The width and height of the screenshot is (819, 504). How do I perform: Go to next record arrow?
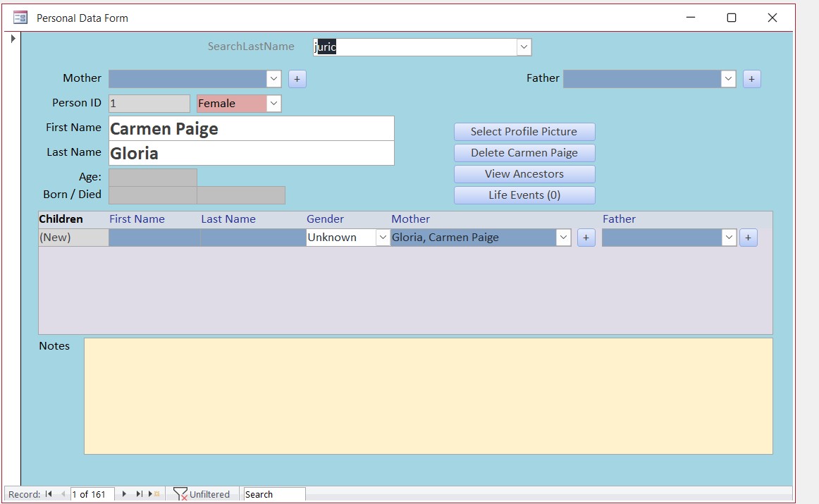[x=124, y=494]
